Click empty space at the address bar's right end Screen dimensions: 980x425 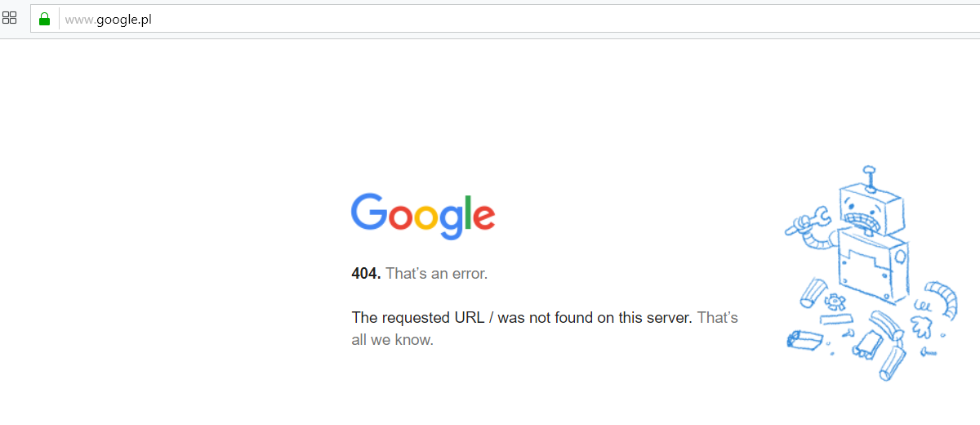898,19
